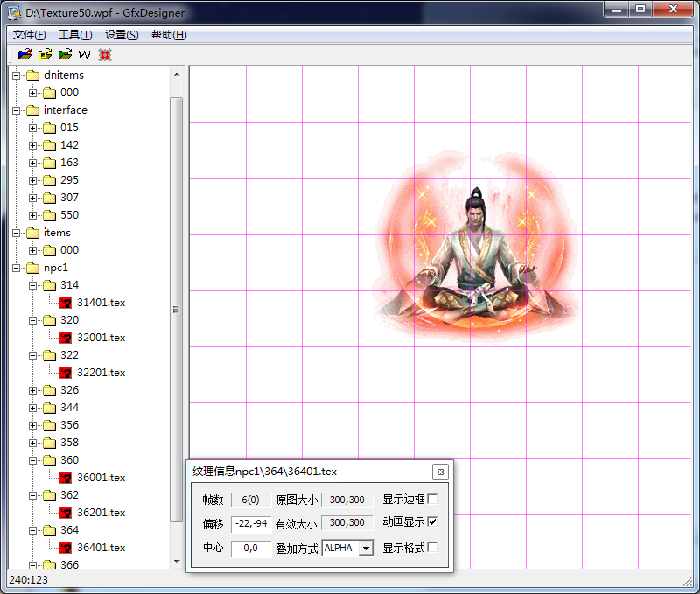Click the 中心 field showing 0,0
The width and height of the screenshot is (700, 594).
click(x=251, y=548)
